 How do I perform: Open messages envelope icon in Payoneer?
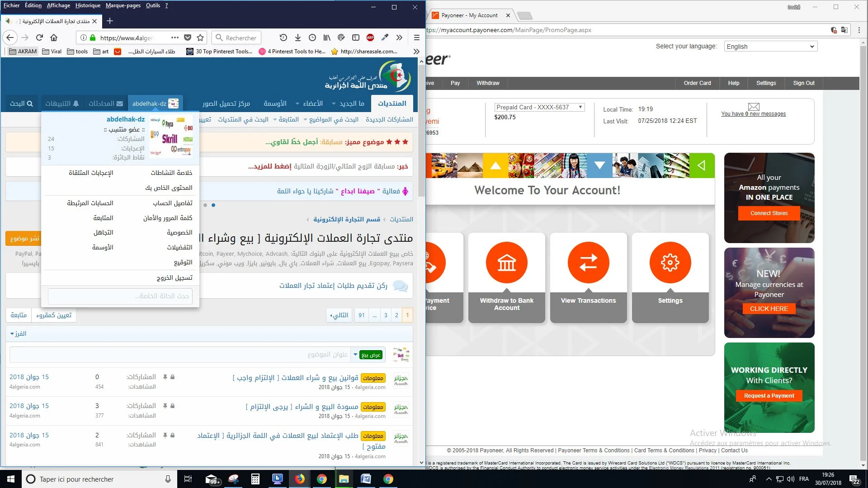point(753,107)
